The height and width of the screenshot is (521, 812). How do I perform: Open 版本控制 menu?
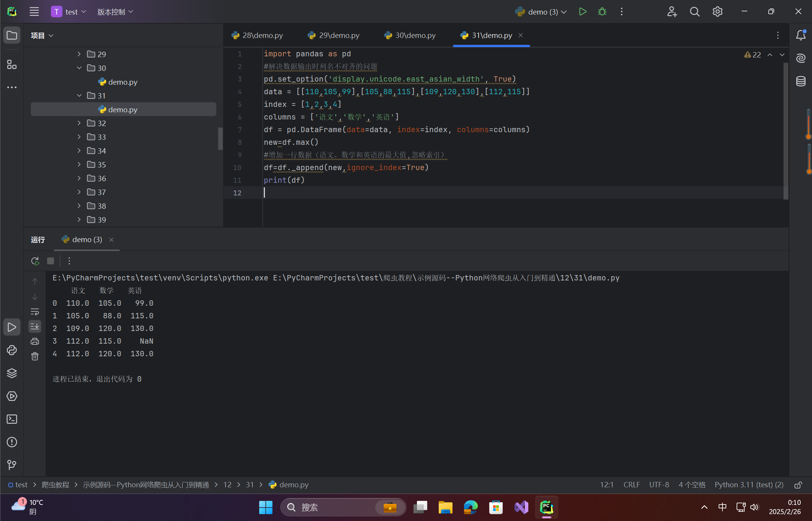(x=115, y=12)
